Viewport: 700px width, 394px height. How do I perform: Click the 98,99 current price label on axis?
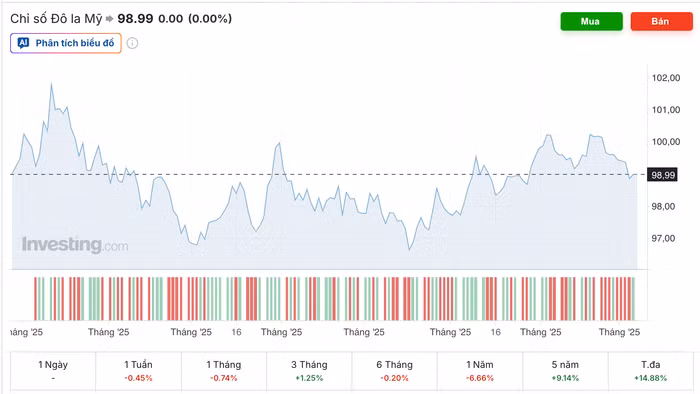pyautogui.click(x=662, y=175)
